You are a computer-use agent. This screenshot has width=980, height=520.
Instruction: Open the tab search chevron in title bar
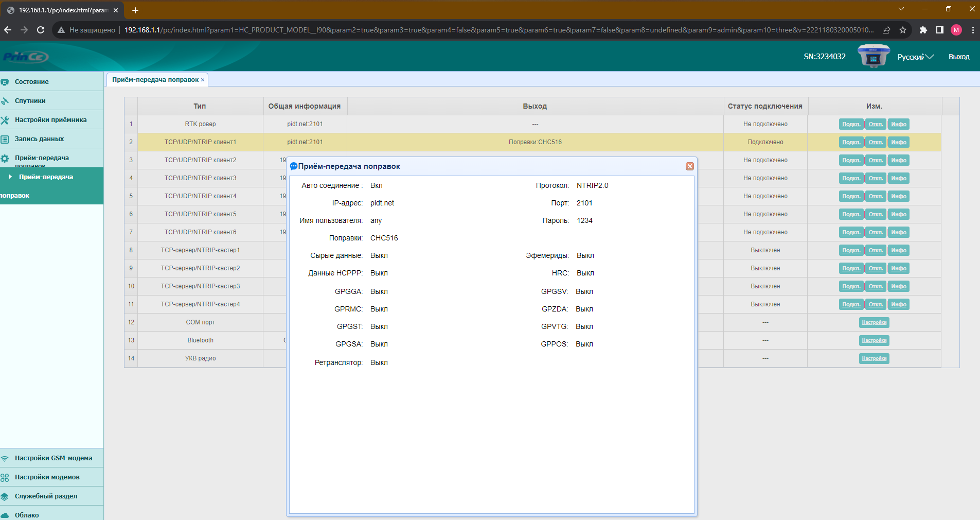[901, 9]
